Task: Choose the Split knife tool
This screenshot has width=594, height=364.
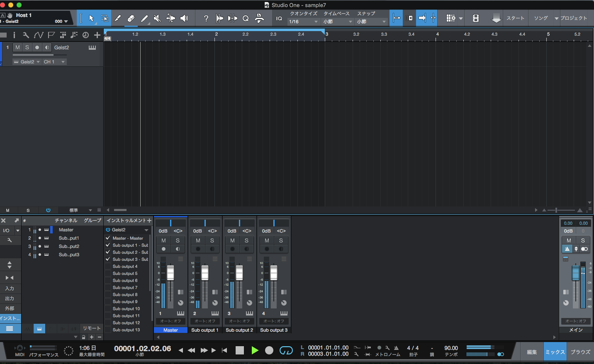Action: click(118, 18)
